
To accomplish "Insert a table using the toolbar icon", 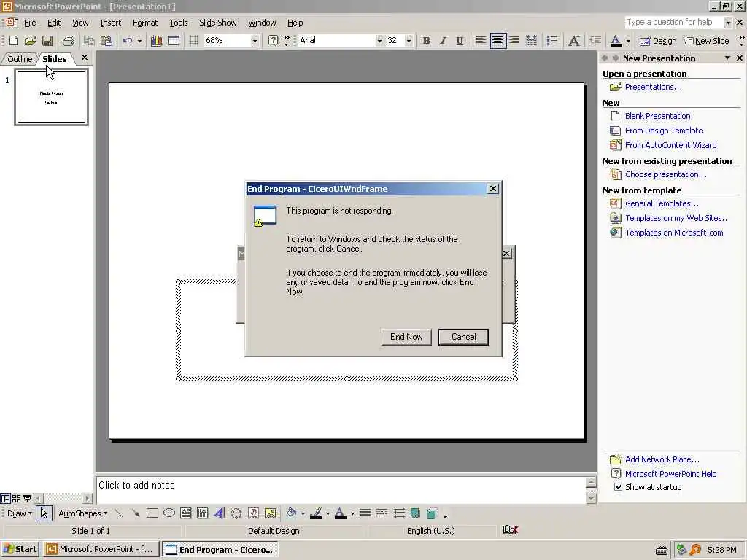I will coord(174,41).
